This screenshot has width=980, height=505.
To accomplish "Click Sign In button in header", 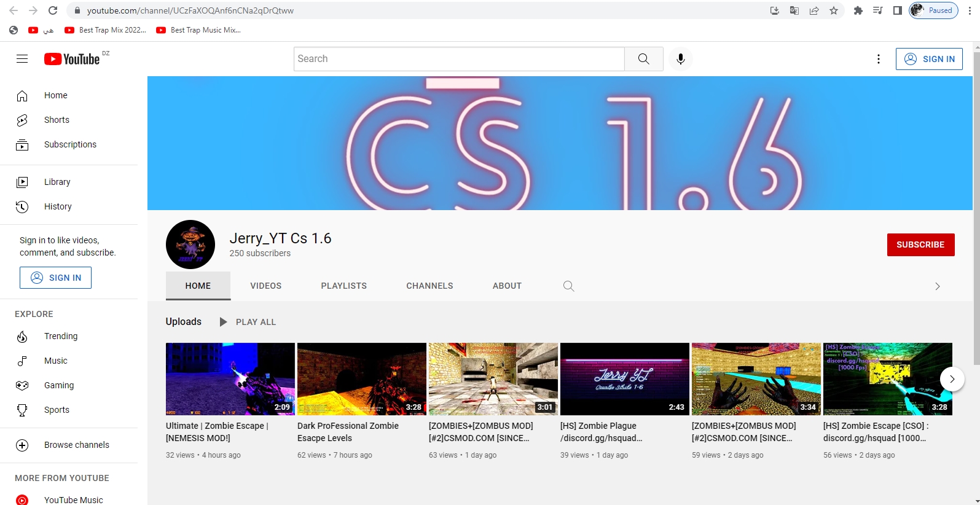I will click(x=929, y=59).
